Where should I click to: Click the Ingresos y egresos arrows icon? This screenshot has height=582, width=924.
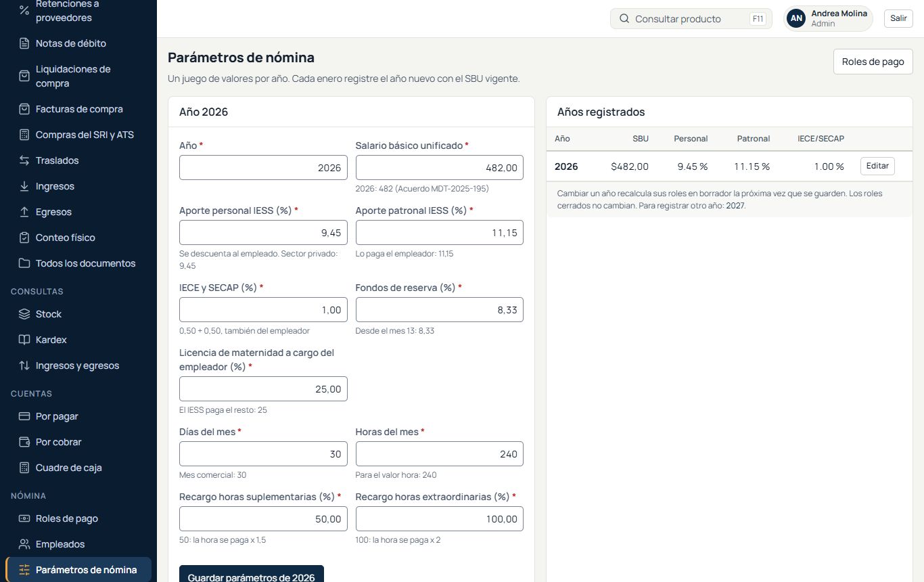tap(24, 365)
